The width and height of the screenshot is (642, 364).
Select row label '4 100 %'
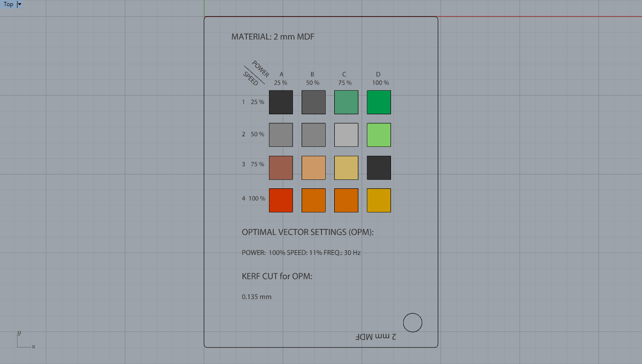point(253,198)
